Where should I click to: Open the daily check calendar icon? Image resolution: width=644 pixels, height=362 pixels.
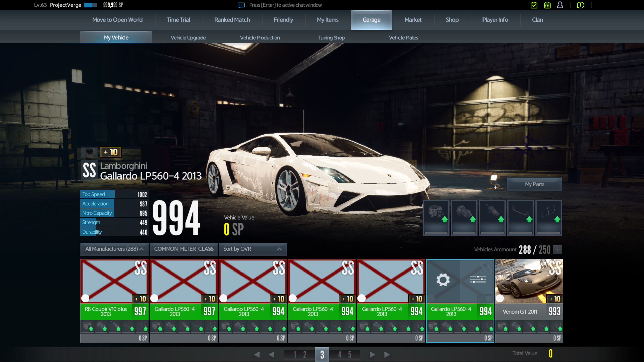[534, 5]
